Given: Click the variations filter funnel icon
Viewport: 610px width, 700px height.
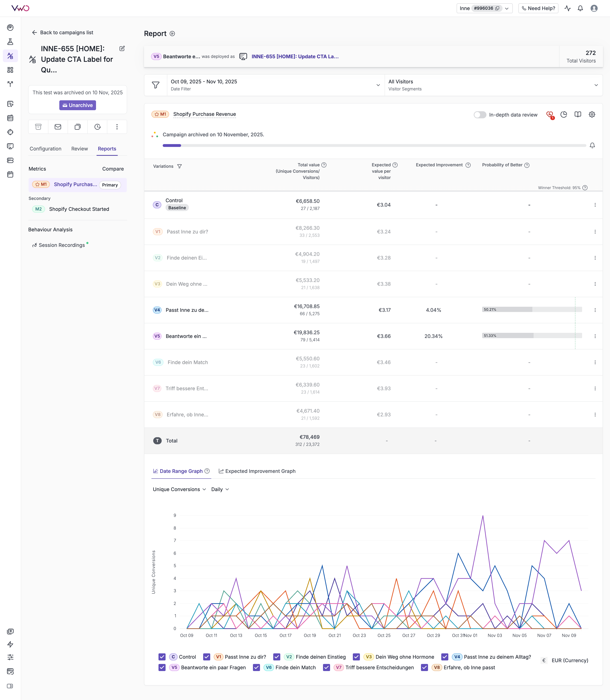Looking at the screenshot, I should point(179,166).
